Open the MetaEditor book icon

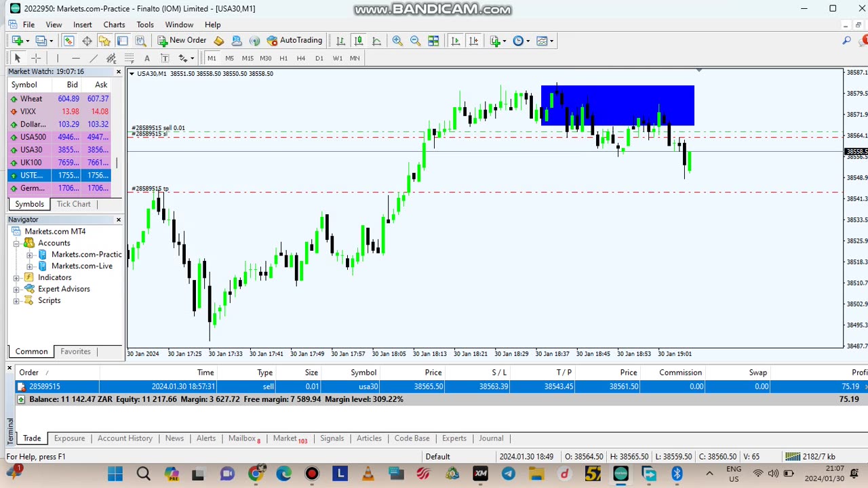click(219, 41)
